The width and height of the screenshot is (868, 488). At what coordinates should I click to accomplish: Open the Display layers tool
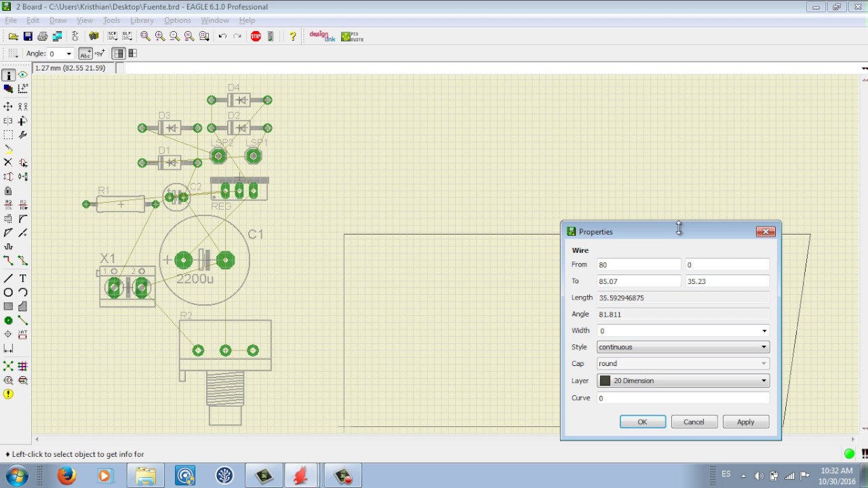point(8,89)
